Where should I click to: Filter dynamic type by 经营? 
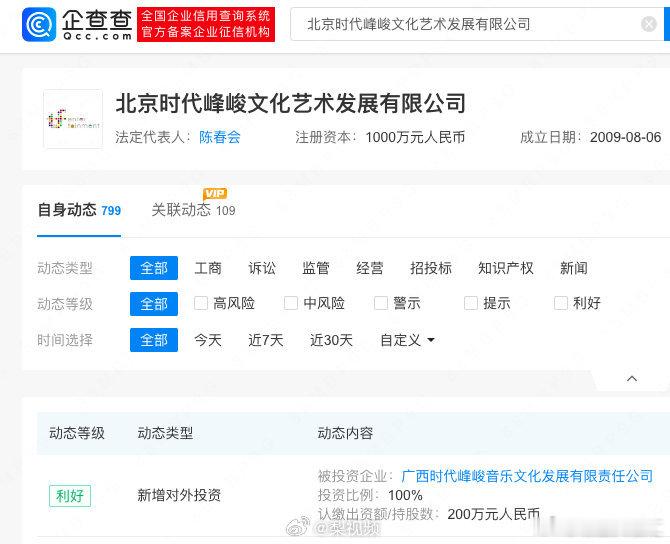pos(370,268)
